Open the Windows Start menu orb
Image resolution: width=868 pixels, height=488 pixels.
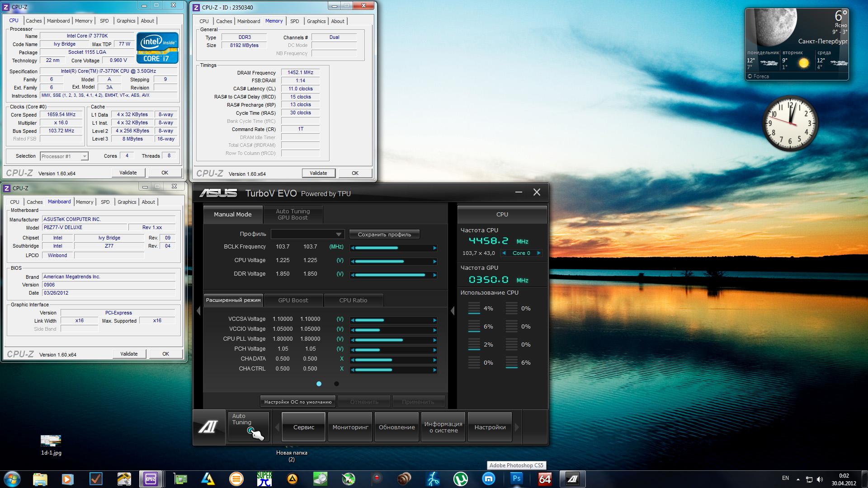click(12, 479)
